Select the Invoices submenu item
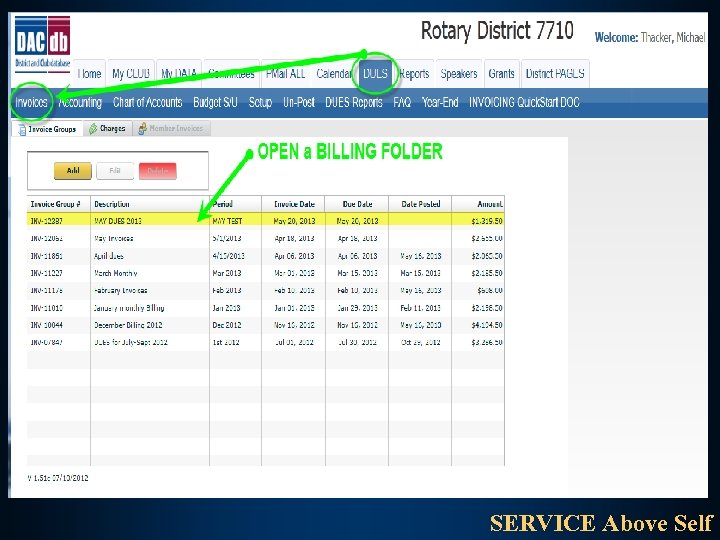This screenshot has height=540, width=720. click(x=31, y=102)
